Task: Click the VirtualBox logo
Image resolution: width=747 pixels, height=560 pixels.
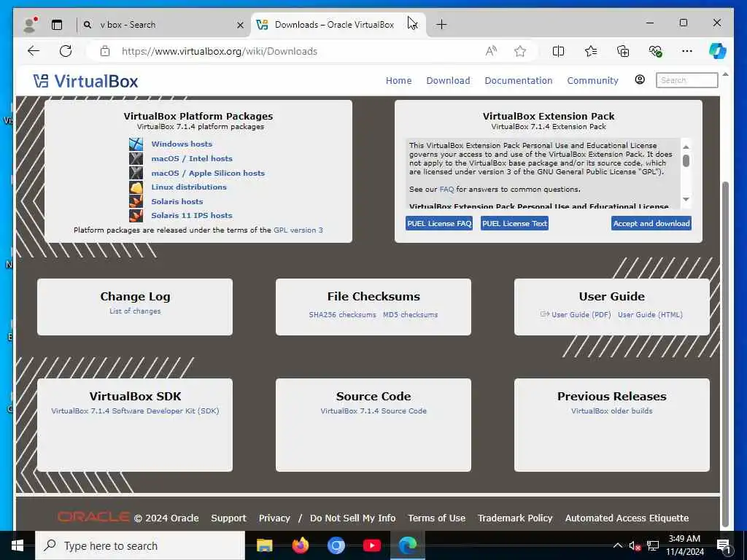Action: (x=86, y=81)
